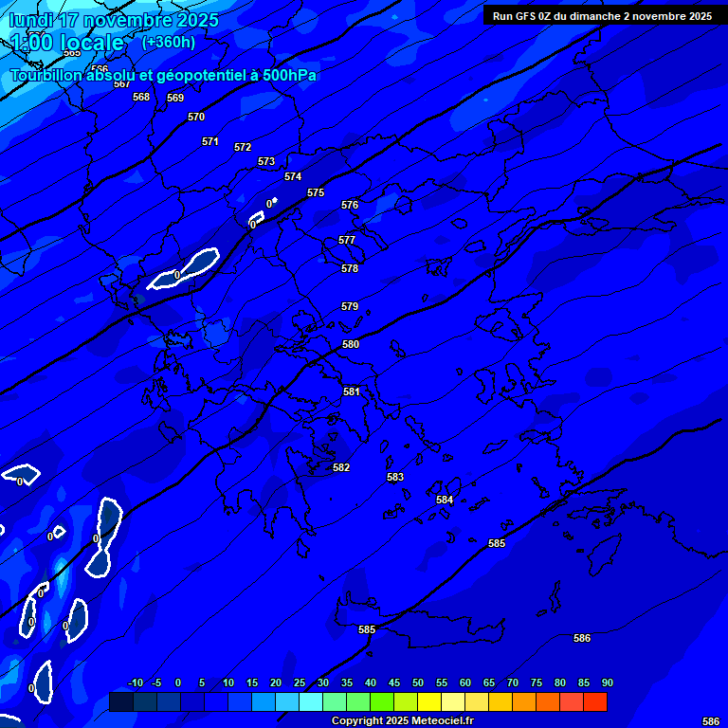Screen dimensions: 728x728
Task: Click the (+360h) forecast offset label
Action: click(169, 42)
